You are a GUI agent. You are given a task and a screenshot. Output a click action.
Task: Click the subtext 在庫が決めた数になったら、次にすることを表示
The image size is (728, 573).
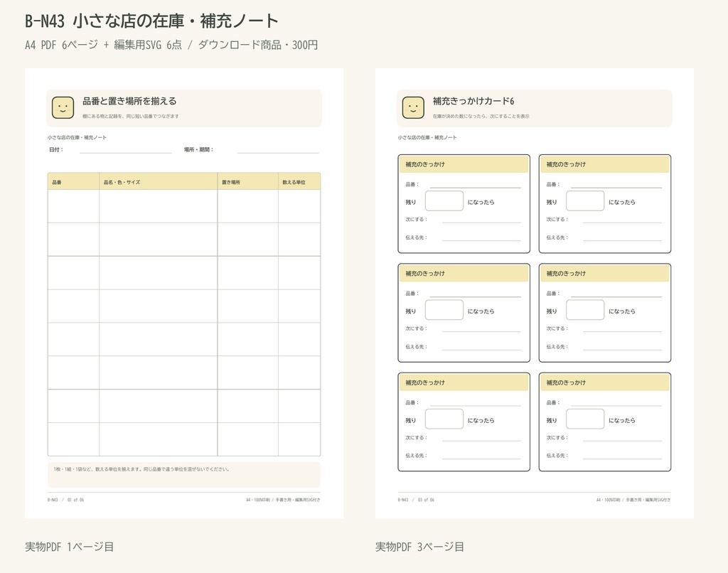(481, 116)
